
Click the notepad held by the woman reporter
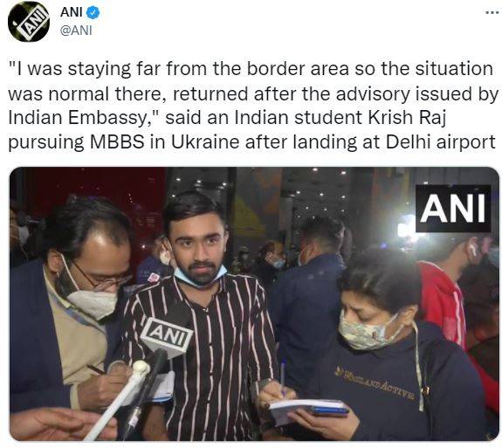point(309,409)
